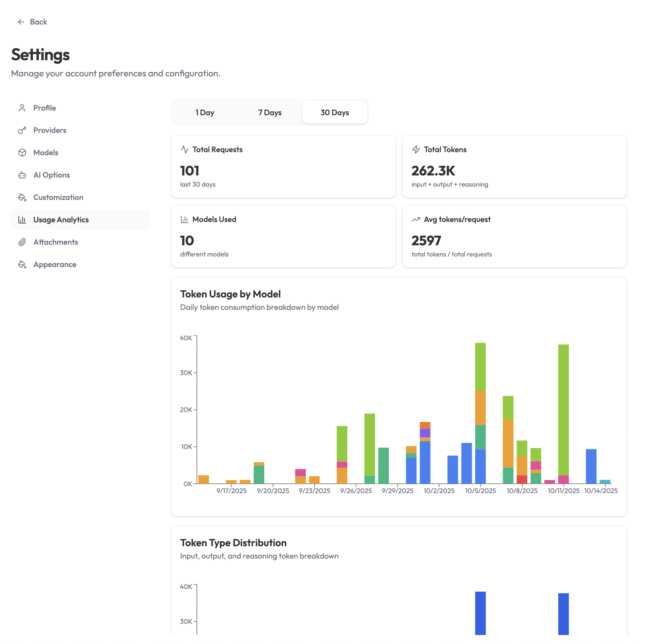Viewport: 646px width, 644px height.
Task: Click the Appearance paint bucket icon
Action: pyautogui.click(x=22, y=265)
